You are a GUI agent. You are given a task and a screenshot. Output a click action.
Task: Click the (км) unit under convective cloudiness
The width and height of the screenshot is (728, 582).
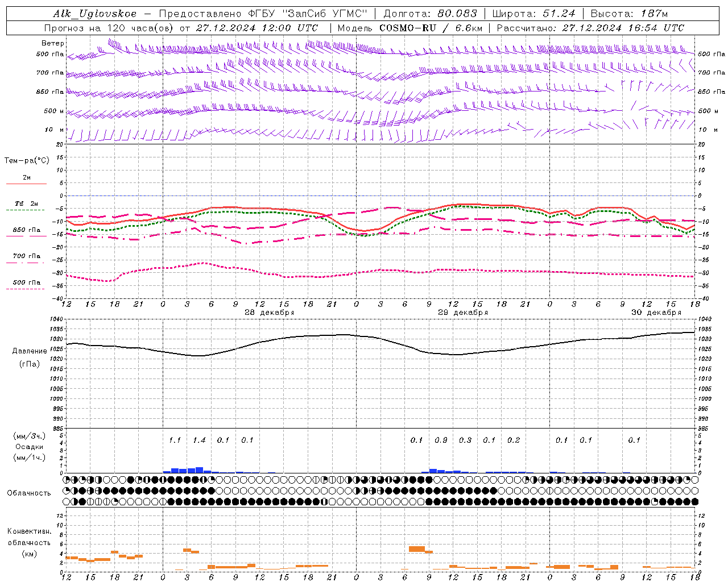29,554
